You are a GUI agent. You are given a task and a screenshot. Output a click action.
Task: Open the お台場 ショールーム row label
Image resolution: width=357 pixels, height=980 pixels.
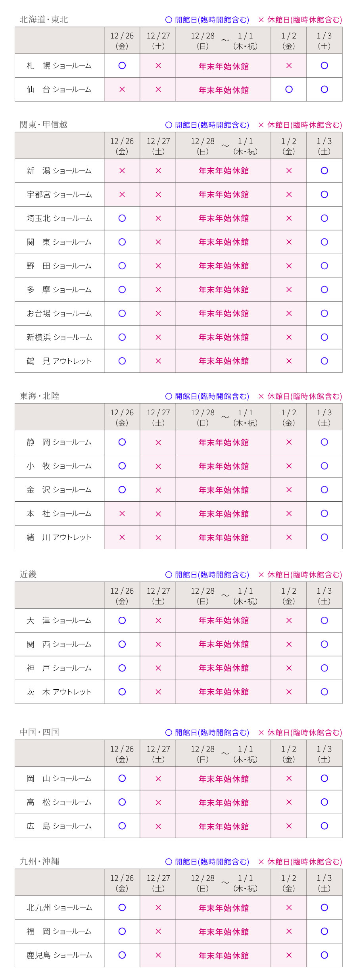pos(59,314)
